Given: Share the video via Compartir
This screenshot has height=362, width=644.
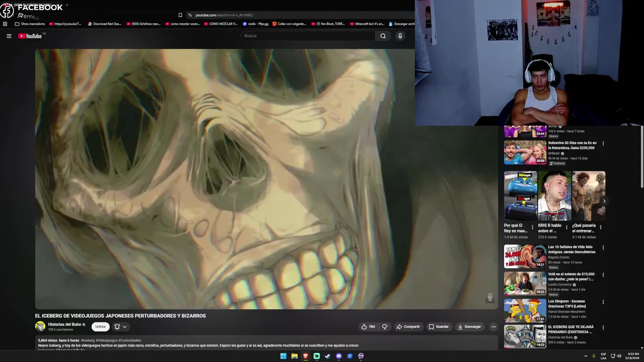Looking at the screenshot, I should [408, 327].
